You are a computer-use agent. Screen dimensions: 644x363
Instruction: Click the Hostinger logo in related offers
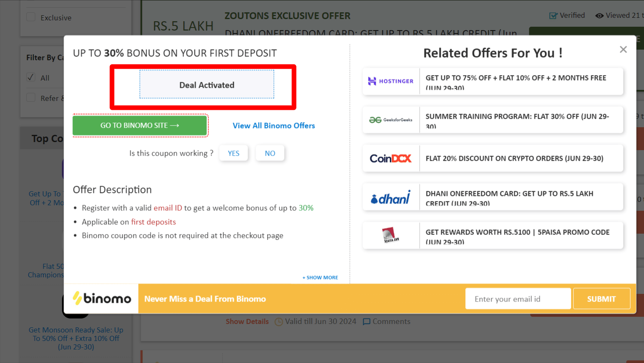(x=390, y=81)
